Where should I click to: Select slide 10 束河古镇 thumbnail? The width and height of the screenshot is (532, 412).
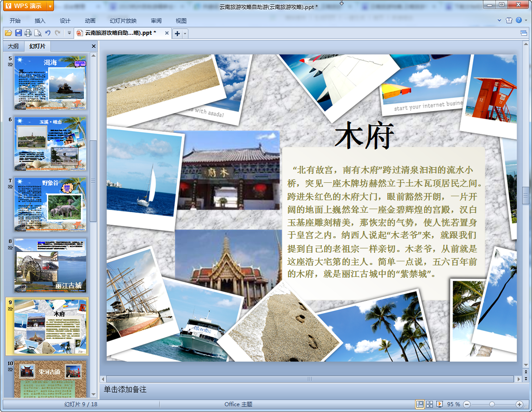(50, 379)
